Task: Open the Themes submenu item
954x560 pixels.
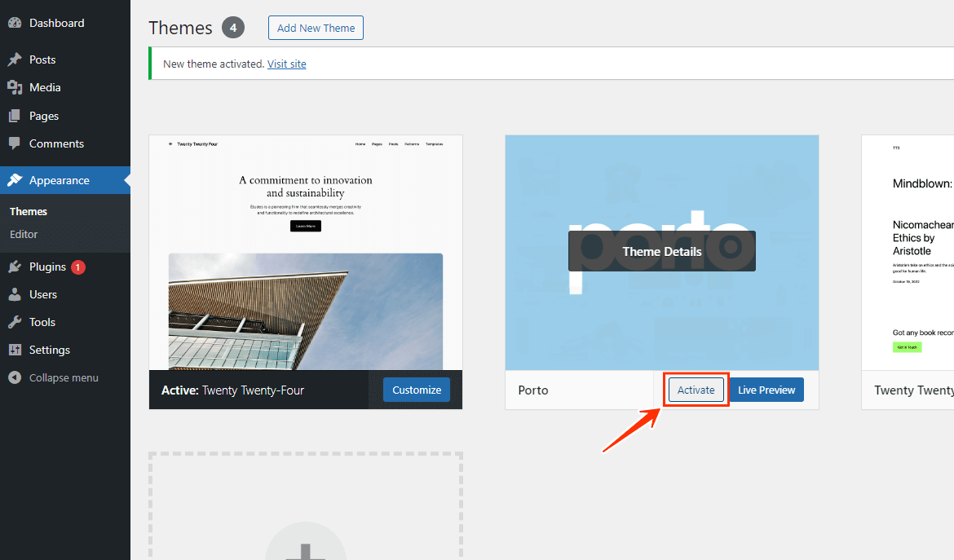Action: [28, 212]
